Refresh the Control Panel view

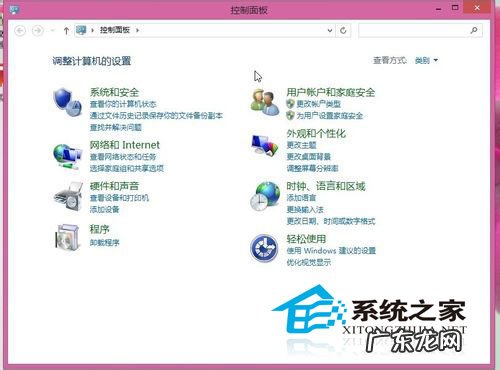(343, 30)
